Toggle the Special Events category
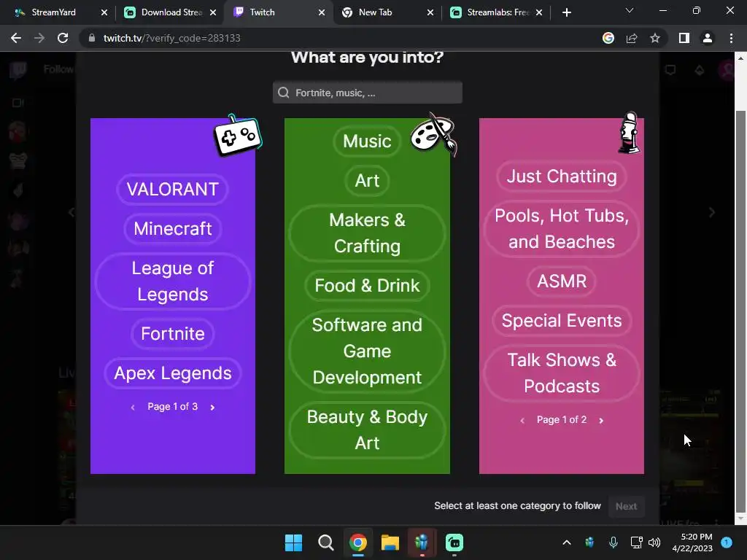The width and height of the screenshot is (747, 560). point(562,321)
